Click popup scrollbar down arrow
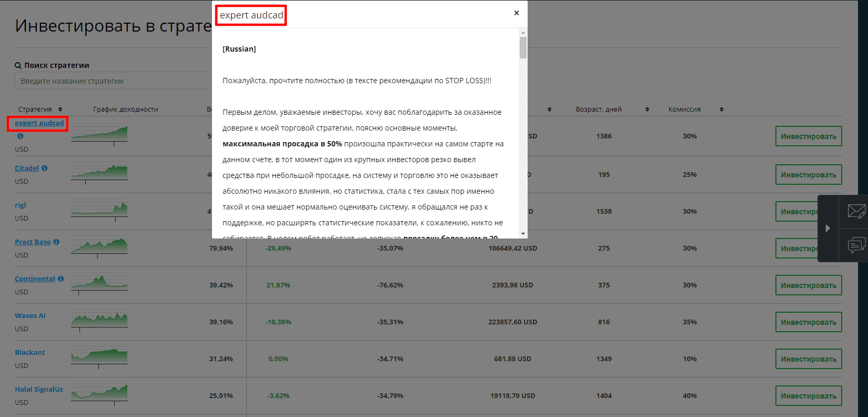The height and width of the screenshot is (417, 868). [523, 234]
